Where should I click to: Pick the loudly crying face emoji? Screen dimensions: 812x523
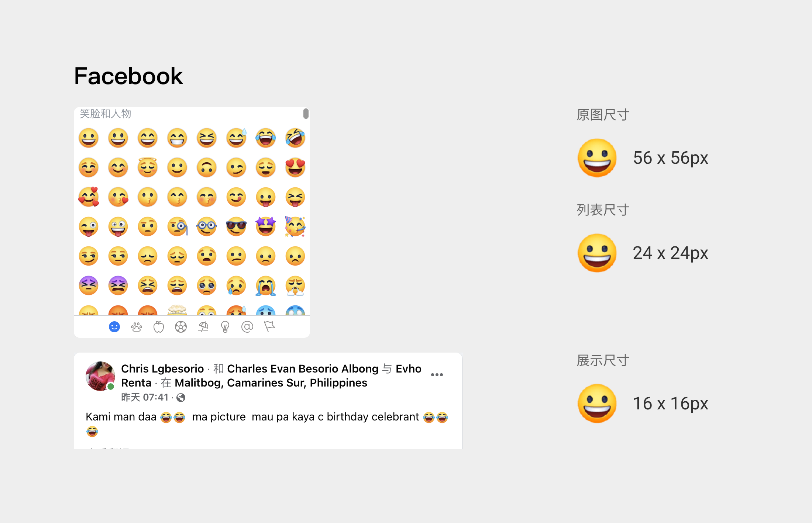[x=266, y=285]
